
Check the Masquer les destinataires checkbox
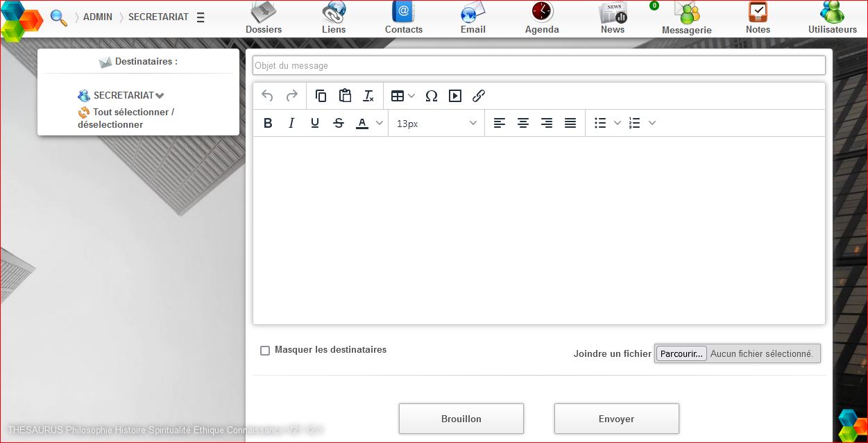click(x=265, y=351)
